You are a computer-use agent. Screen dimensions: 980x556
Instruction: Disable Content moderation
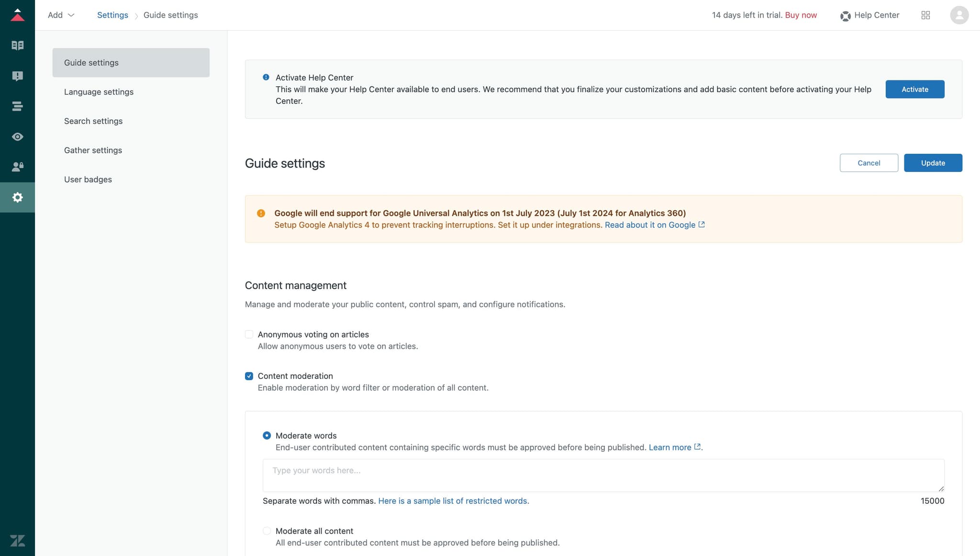[249, 375]
